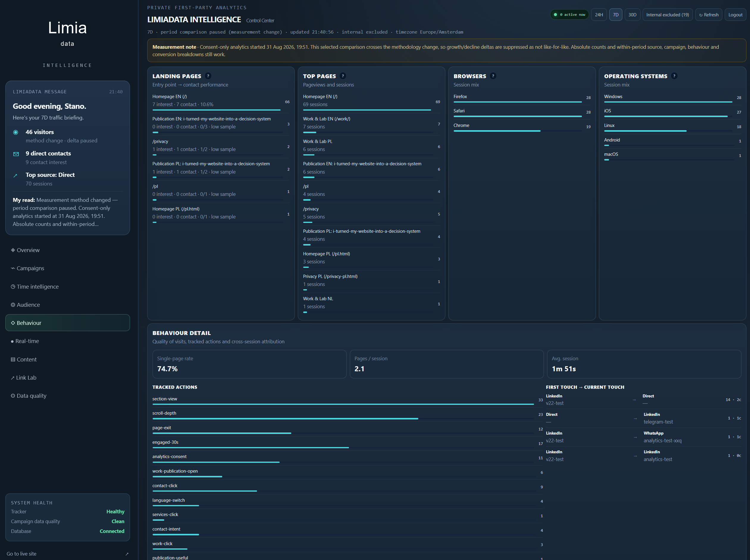Image resolution: width=750 pixels, height=560 pixels.
Task: Click the Avg. session card
Action: pos(644,364)
